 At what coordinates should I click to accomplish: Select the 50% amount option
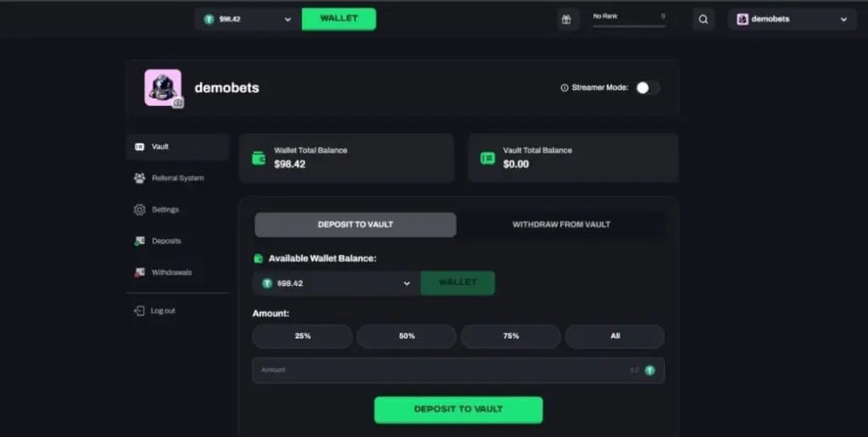click(x=407, y=336)
